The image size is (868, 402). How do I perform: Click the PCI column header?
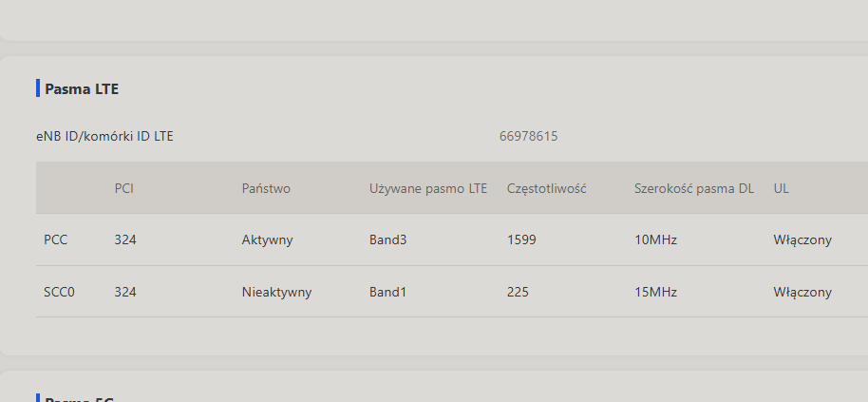pos(124,188)
